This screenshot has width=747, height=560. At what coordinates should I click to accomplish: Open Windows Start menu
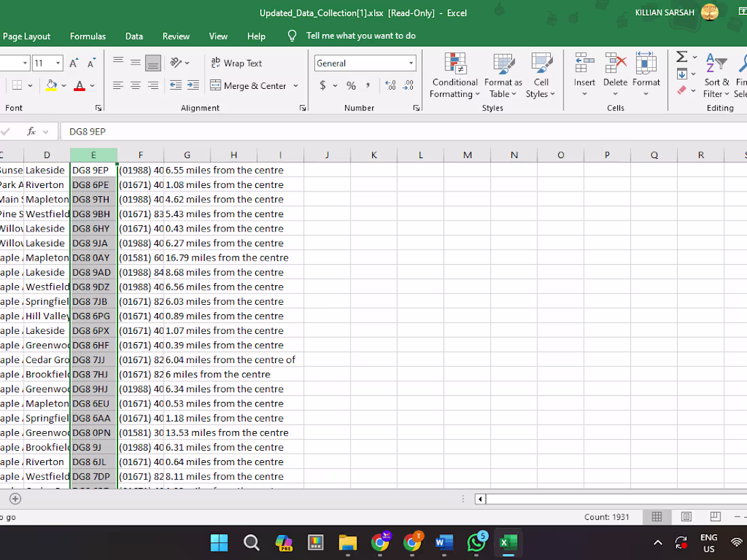tap(219, 542)
